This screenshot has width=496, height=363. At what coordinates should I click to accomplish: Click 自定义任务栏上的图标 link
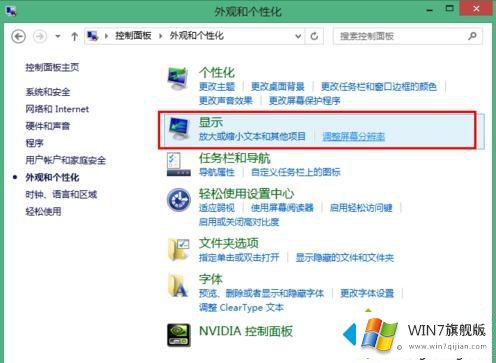296,172
